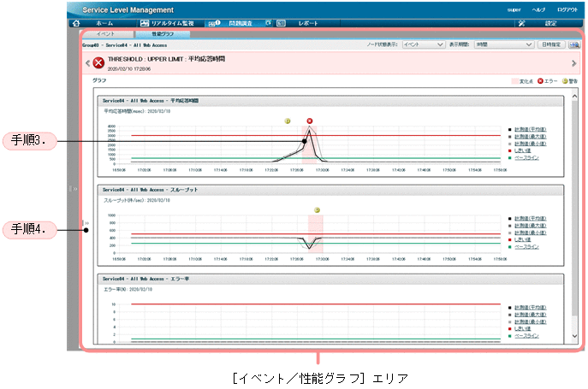Image resolution: width=588 pixels, height=389 pixels.
Task: Click 計測値(平均値) legend link in エラー率 graph
Action: [531, 307]
